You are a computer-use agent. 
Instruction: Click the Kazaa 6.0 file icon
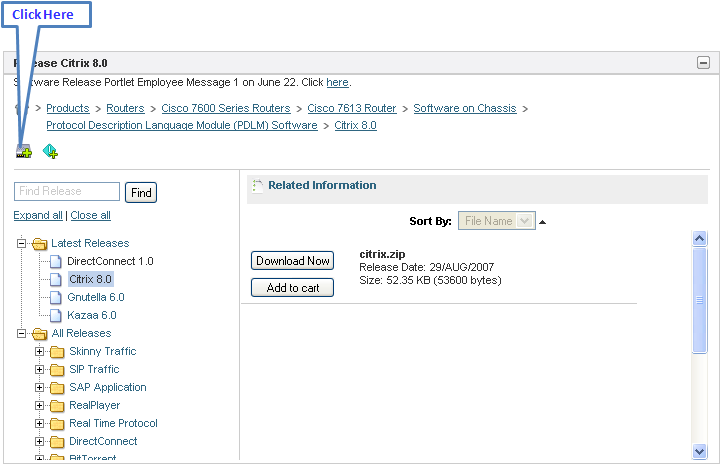[56, 316]
